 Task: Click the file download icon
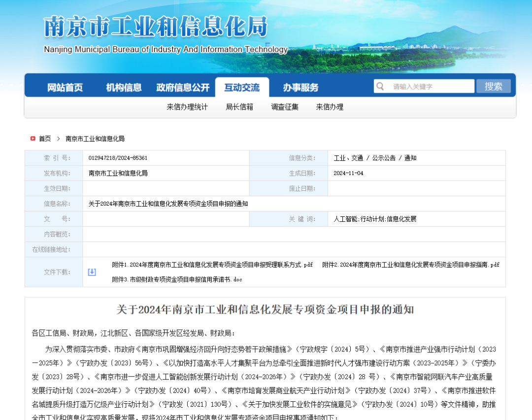coord(92,272)
